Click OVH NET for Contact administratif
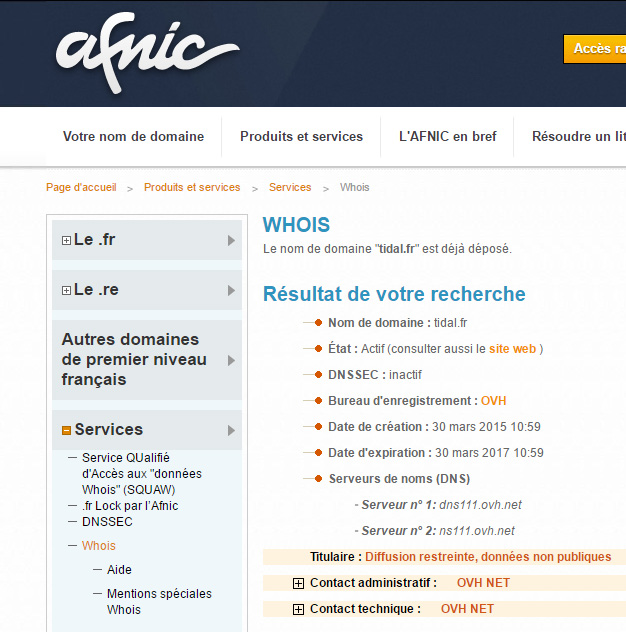 (x=483, y=583)
